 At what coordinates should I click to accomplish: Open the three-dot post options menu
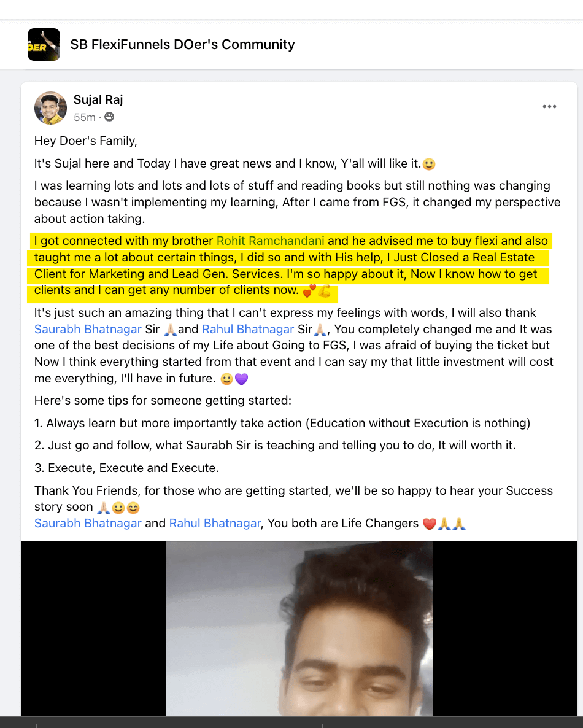click(x=549, y=107)
